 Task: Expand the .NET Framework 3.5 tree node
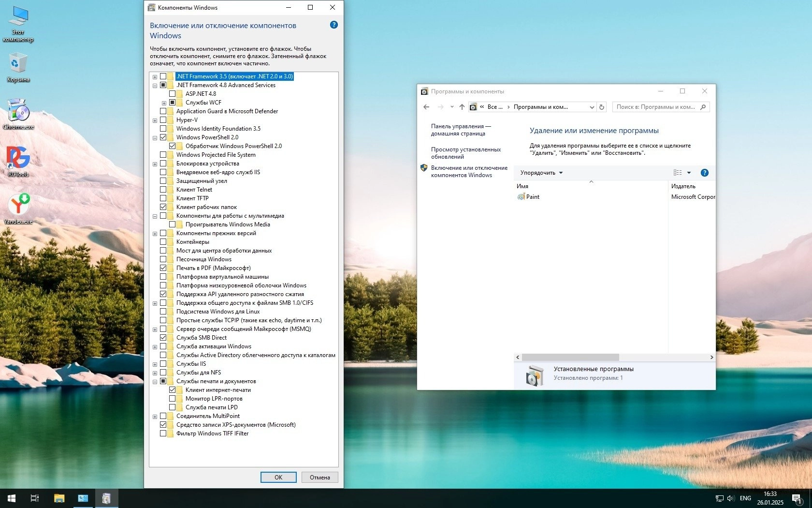click(155, 76)
